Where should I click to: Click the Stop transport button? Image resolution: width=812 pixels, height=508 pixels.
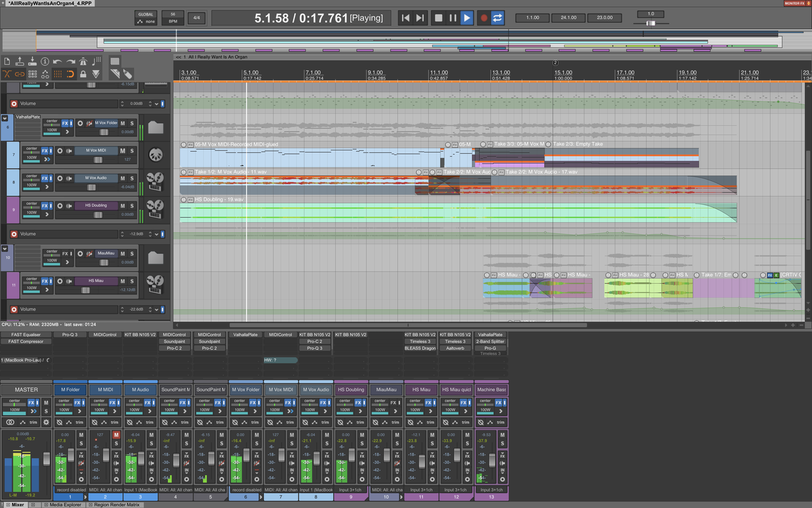point(438,18)
